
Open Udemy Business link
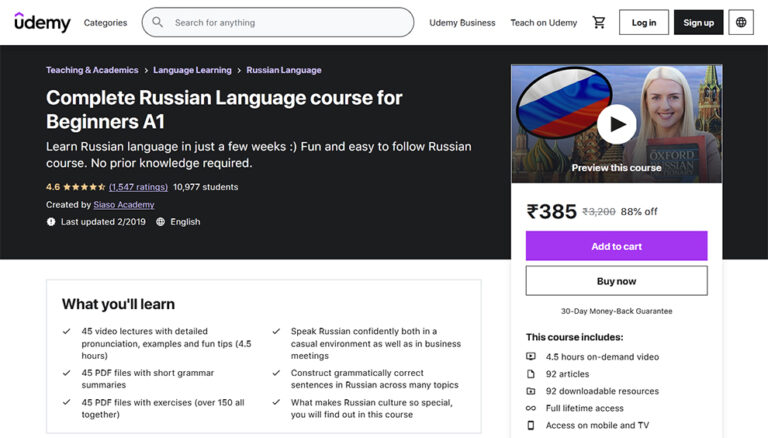462,23
